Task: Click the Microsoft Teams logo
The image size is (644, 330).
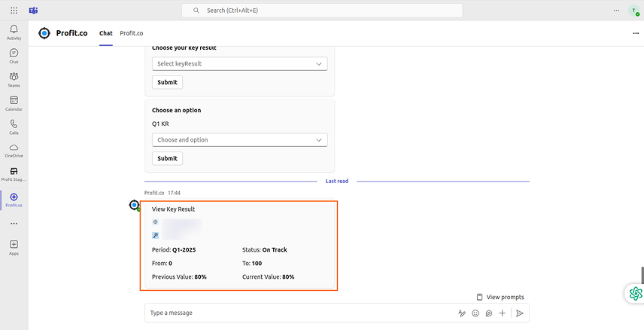Action: [33, 11]
